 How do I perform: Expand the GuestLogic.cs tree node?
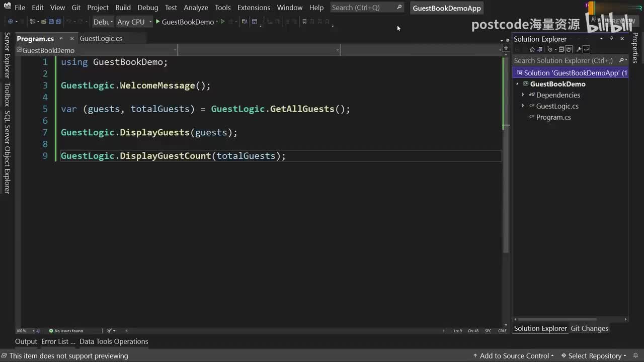point(523,106)
